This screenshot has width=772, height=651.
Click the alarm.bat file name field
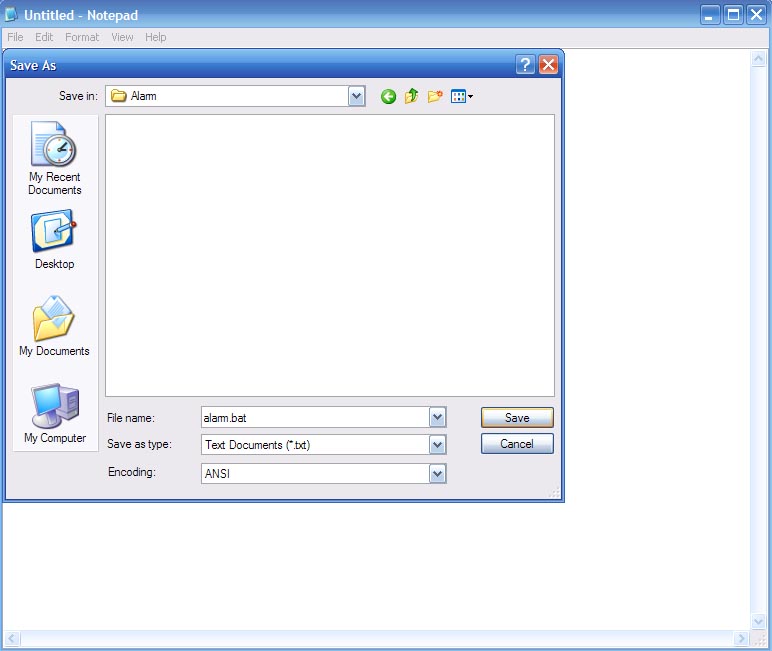pyautogui.click(x=315, y=418)
